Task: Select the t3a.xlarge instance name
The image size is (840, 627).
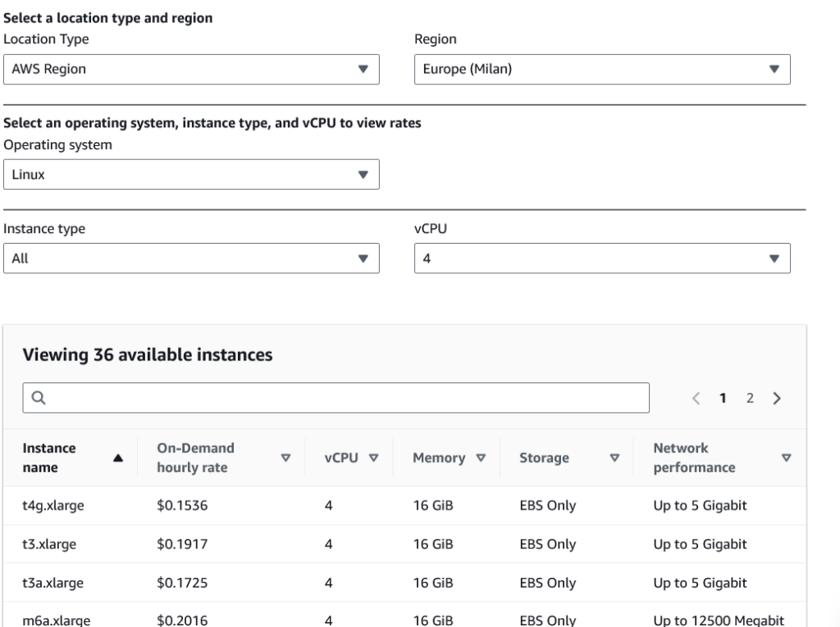Action: [x=53, y=583]
